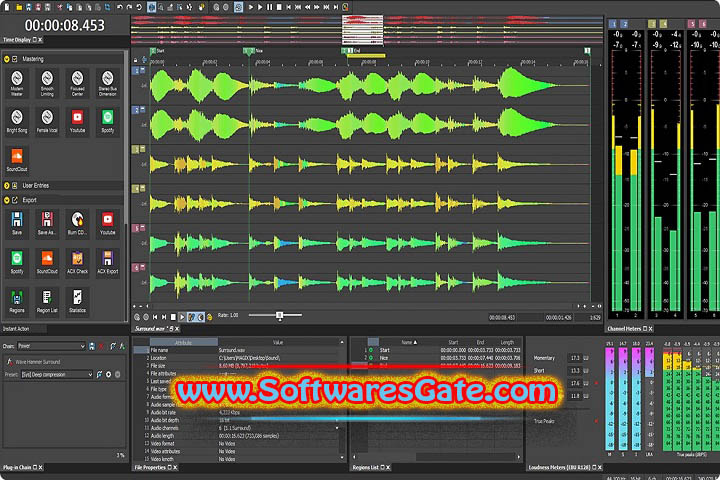The width and height of the screenshot is (720, 480).
Task: Open the Chain dropdown showing Power
Action: [x=51, y=346]
